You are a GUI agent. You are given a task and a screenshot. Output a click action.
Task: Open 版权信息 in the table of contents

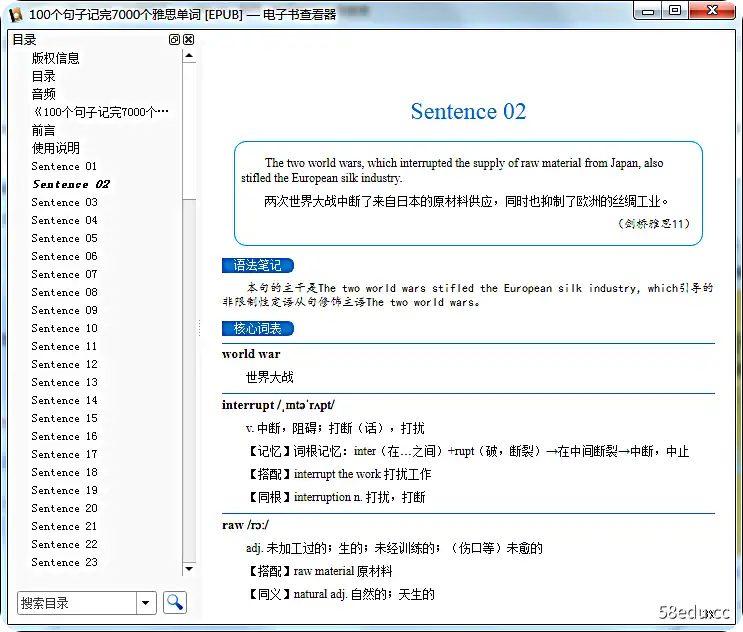[55, 58]
